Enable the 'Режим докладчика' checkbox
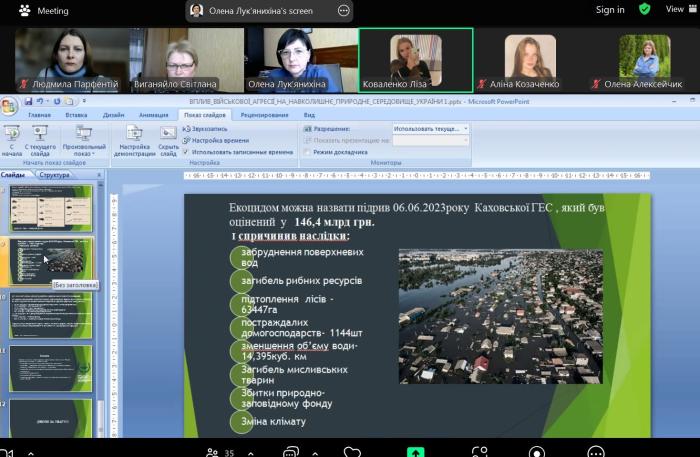Screen dimensions: 700x457 pos(307,152)
